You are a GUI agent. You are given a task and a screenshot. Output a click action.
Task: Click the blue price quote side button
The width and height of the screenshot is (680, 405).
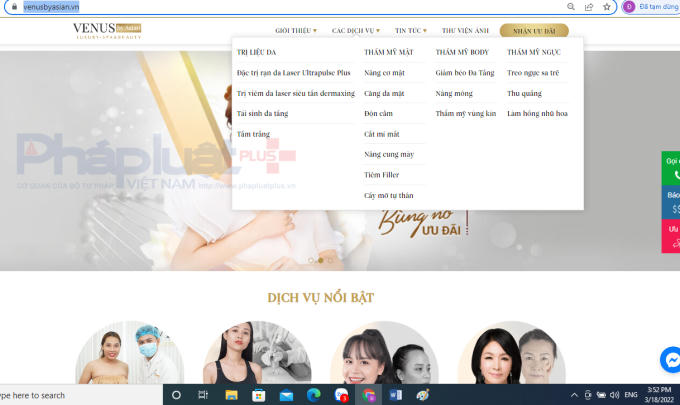(x=671, y=202)
